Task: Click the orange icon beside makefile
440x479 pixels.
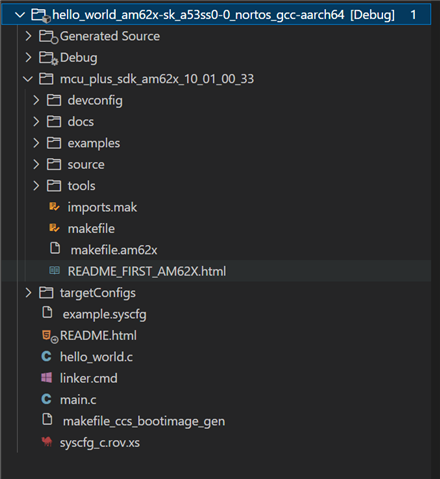Action: point(54,228)
